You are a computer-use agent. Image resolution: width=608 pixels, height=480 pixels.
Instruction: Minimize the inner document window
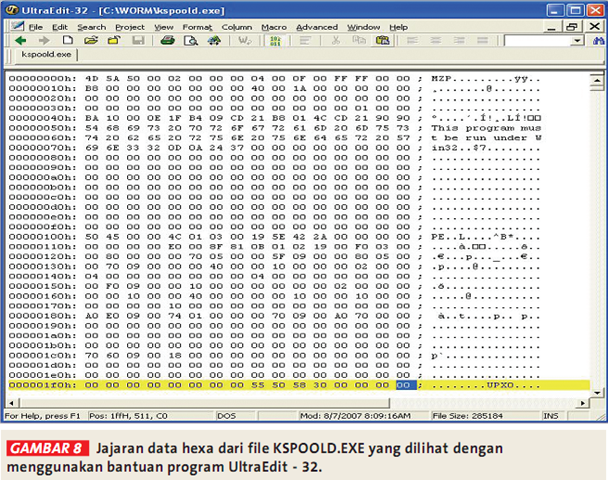pos(551,27)
